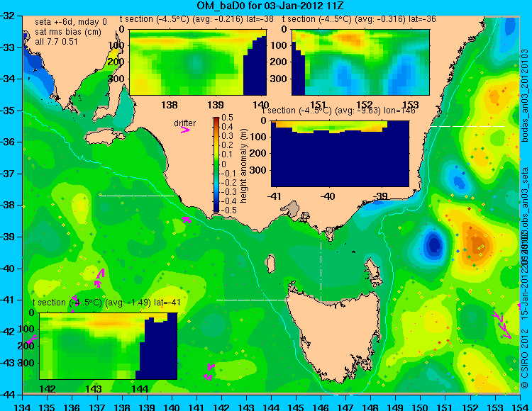Click the -35 latitude tick label

pyautogui.click(x=9, y=111)
